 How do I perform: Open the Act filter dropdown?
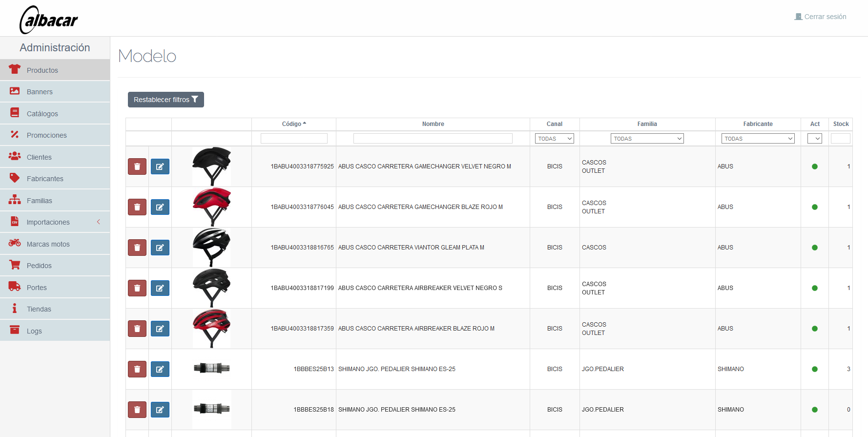(815, 139)
